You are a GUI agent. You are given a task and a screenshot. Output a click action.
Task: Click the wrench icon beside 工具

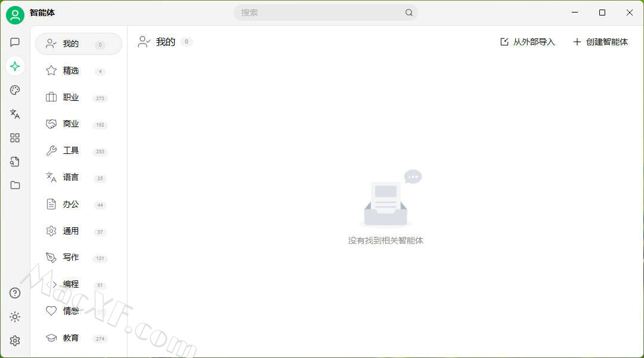pyautogui.click(x=51, y=151)
